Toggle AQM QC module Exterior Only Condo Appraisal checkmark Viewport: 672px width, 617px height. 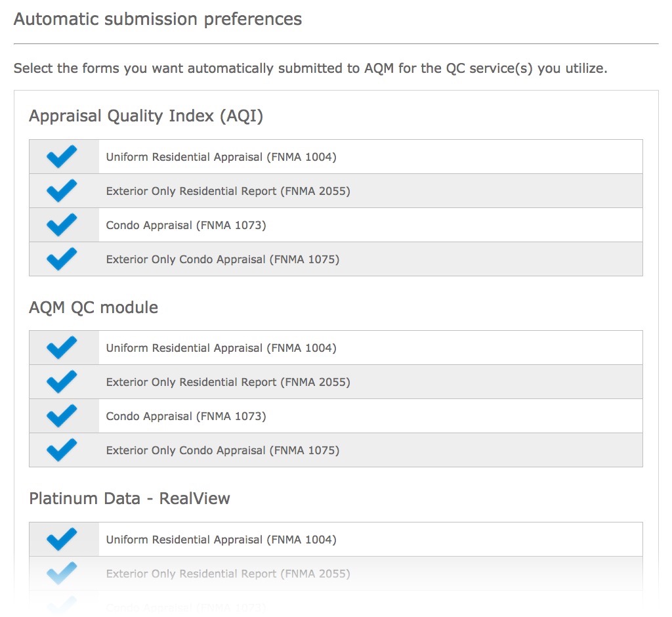click(62, 450)
